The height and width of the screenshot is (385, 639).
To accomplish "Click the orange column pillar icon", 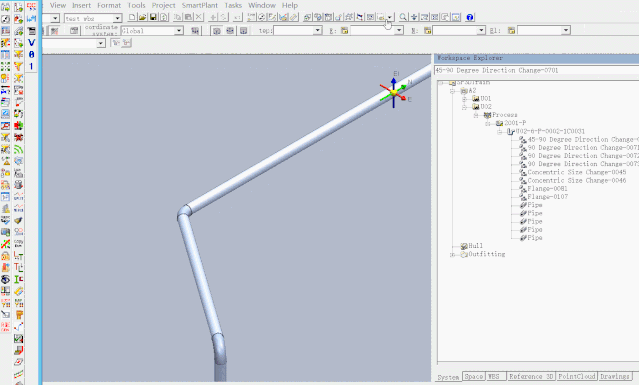I will (x=18, y=315).
